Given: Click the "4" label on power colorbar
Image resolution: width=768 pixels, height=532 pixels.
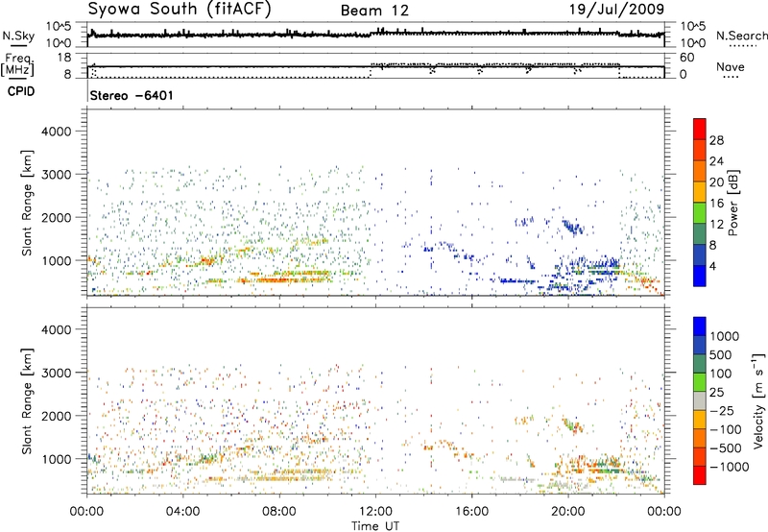Looking at the screenshot, I should click(713, 267).
